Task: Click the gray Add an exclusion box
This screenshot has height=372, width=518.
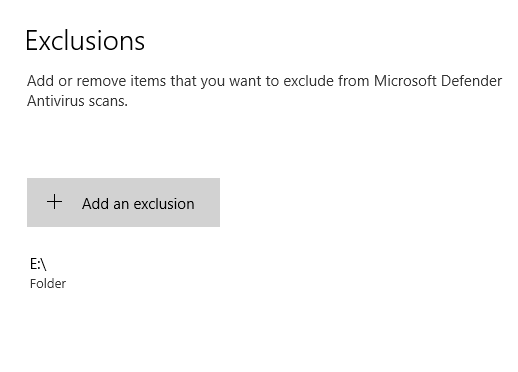Action: tap(123, 203)
